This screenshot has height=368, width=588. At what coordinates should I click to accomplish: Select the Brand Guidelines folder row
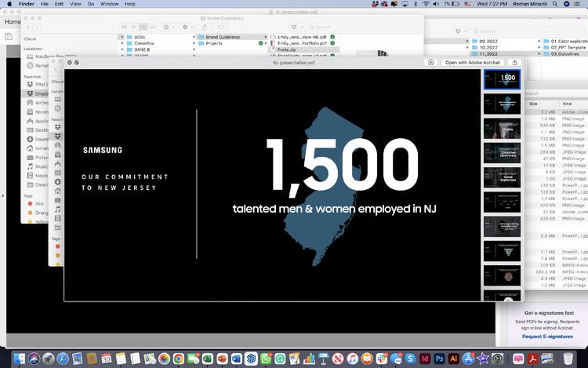coord(232,37)
